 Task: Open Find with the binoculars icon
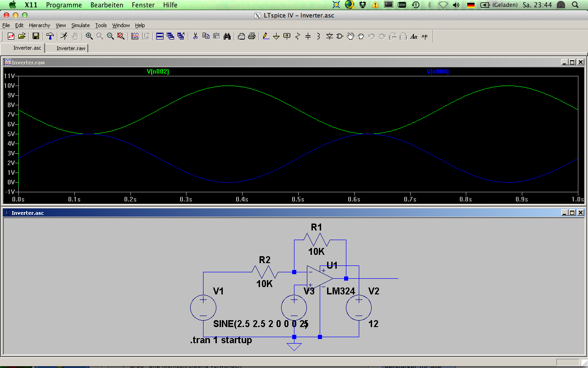coord(227,36)
